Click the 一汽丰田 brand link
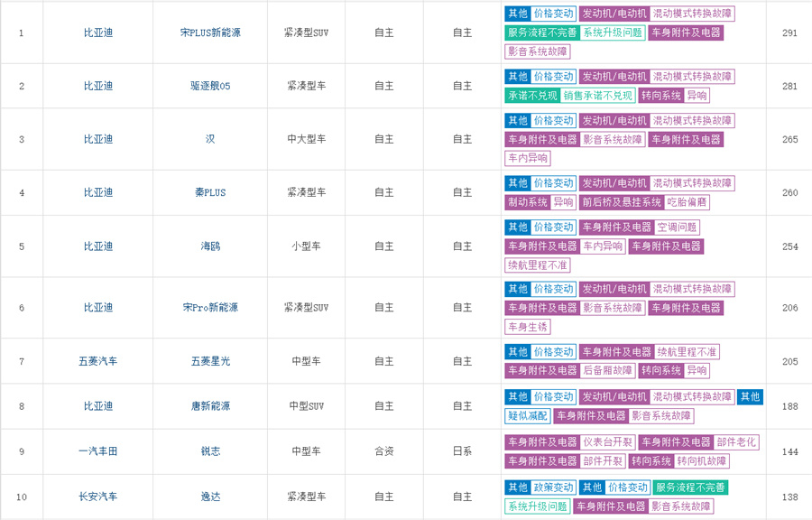This screenshot has height=520, width=812. point(97,451)
